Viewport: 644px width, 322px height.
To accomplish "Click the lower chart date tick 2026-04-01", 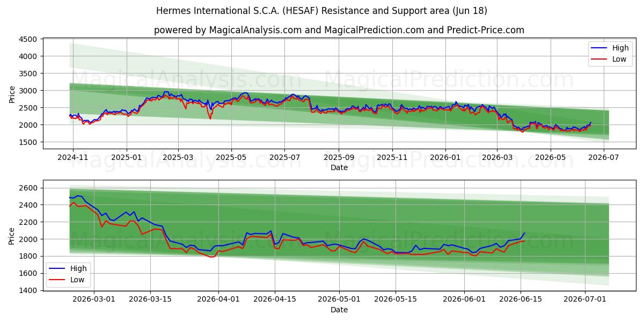I will click(x=218, y=300).
